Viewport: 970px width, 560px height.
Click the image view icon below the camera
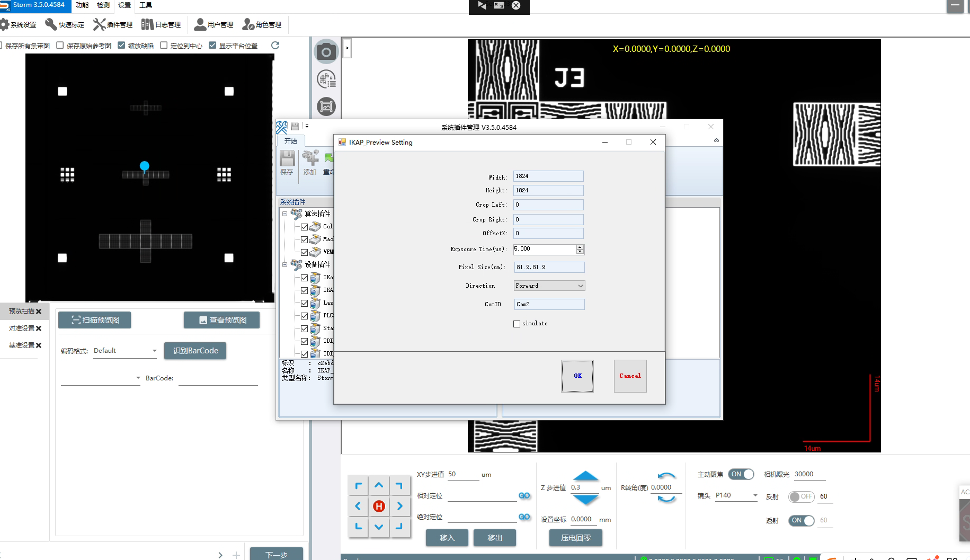tap(326, 107)
